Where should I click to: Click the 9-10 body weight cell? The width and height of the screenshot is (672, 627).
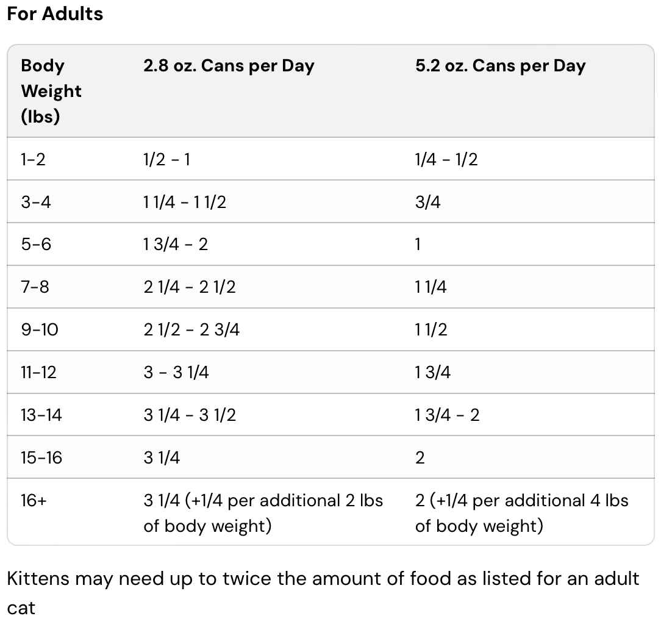(40, 329)
